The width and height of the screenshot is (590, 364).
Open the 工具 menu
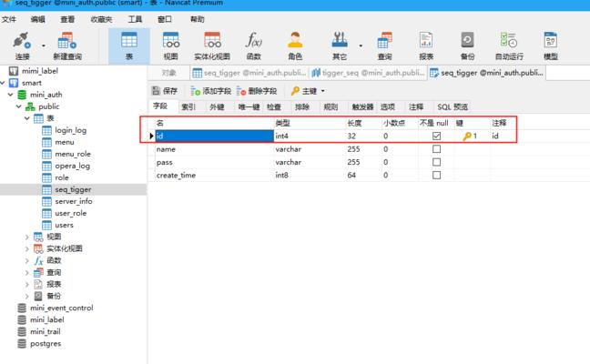tap(135, 19)
